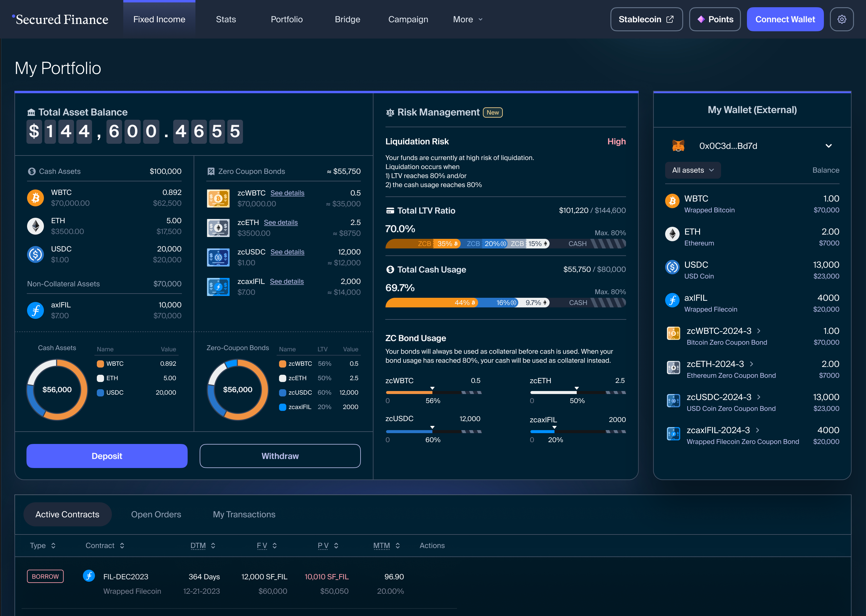Click the zcWBTC-2024-3 bond icon in wallet
This screenshot has width=866, height=616.
tap(673, 333)
